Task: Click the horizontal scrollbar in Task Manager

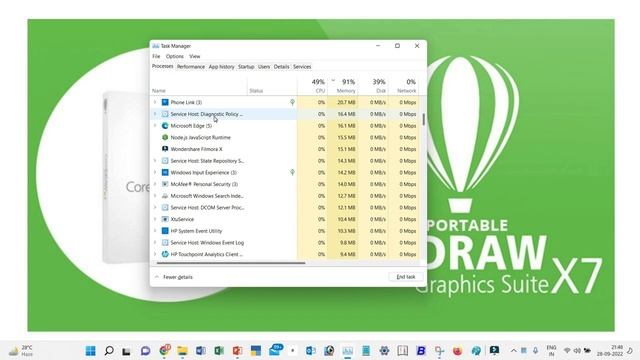Action: [231, 263]
